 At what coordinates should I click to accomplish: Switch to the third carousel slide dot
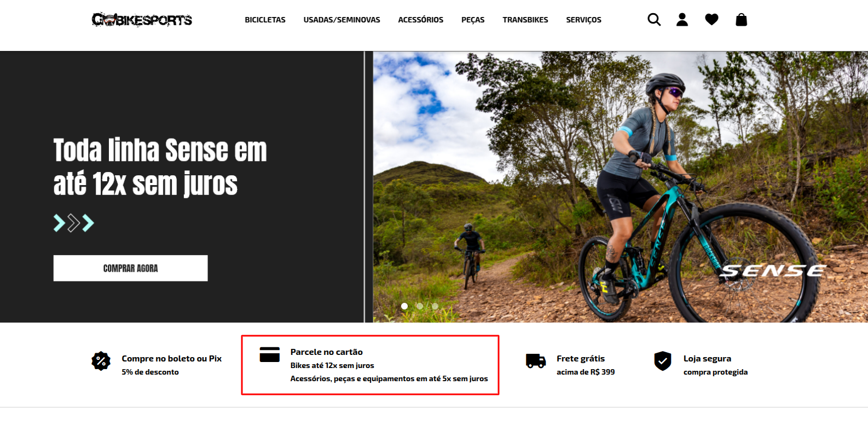(x=435, y=306)
